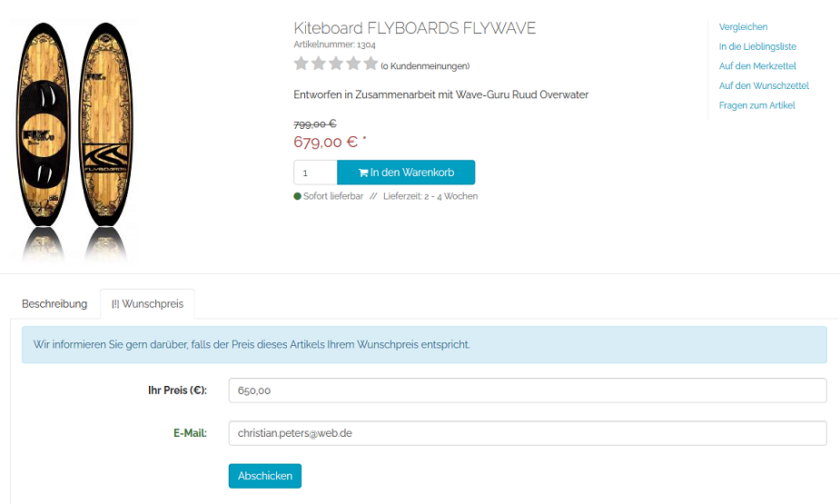Viewport: 840px width, 504px height.
Task: Click the kiteboard product image
Action: 74,142
